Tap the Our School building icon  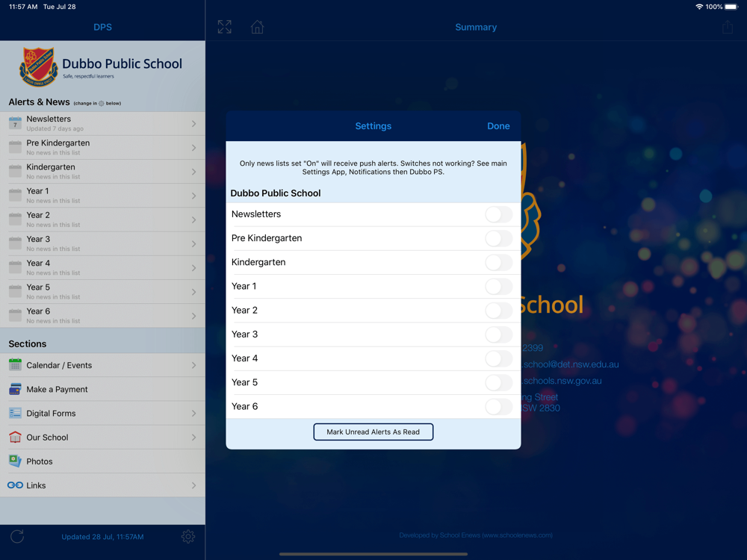[15, 437]
